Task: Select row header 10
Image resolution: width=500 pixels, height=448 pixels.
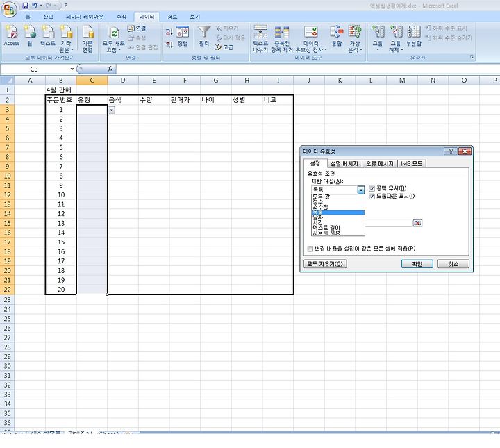Action: tap(8, 176)
